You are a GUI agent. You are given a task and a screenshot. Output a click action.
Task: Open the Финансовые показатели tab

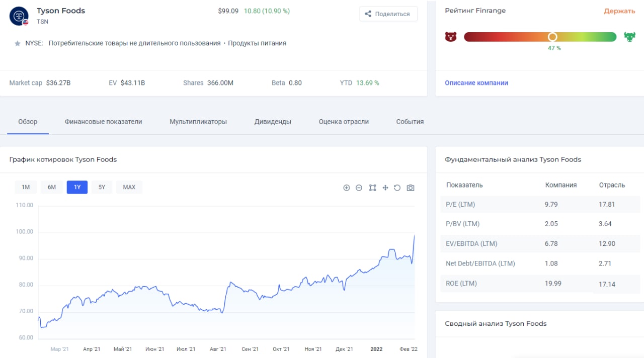click(103, 122)
